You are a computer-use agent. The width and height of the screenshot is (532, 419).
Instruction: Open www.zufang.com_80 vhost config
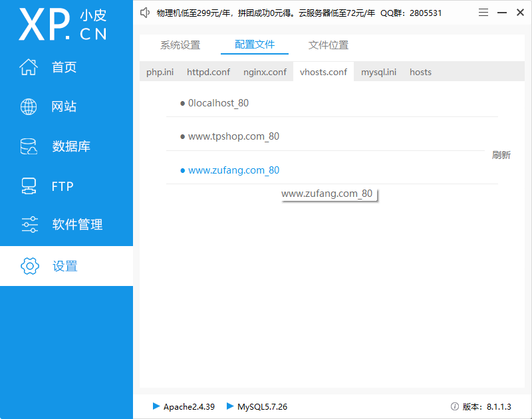(233, 170)
